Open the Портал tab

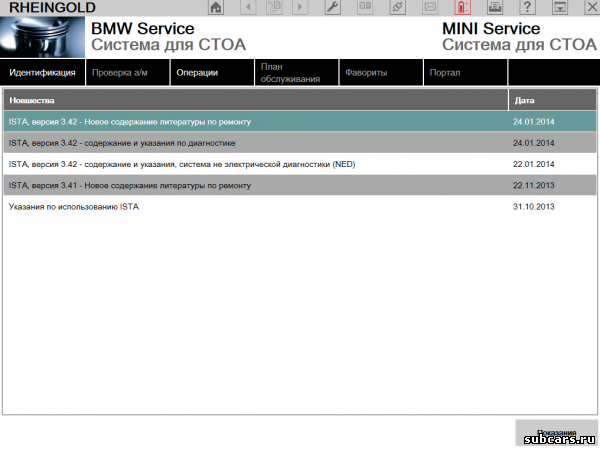(x=466, y=72)
